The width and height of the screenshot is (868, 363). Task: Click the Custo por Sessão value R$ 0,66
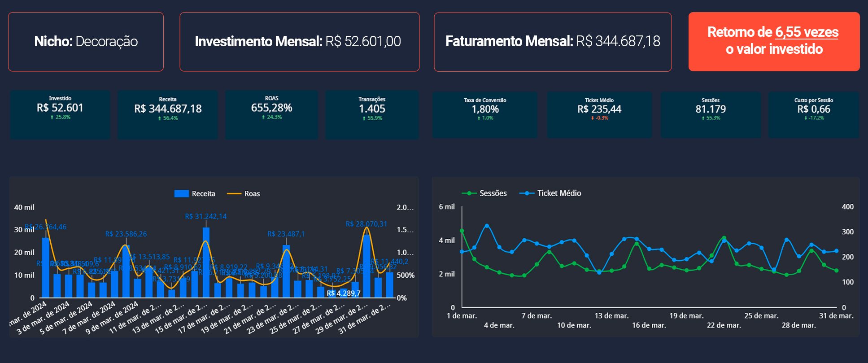(814, 109)
